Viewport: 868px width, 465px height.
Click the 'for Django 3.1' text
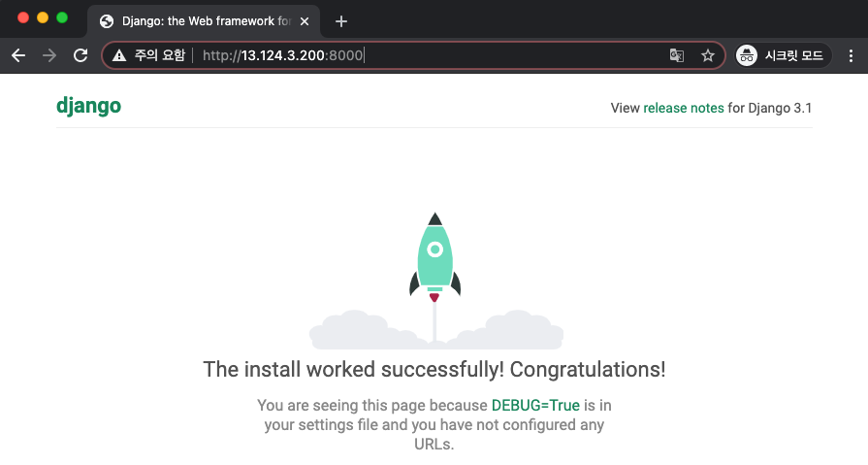point(769,108)
